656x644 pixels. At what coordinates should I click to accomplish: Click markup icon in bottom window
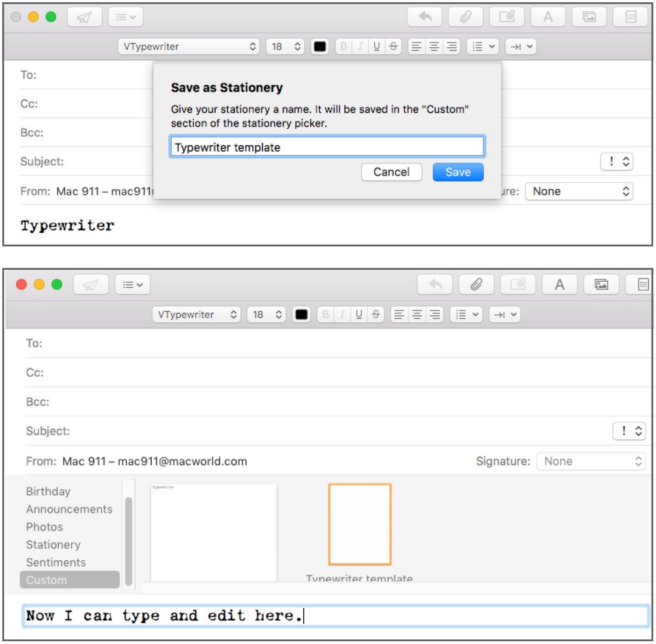518,285
